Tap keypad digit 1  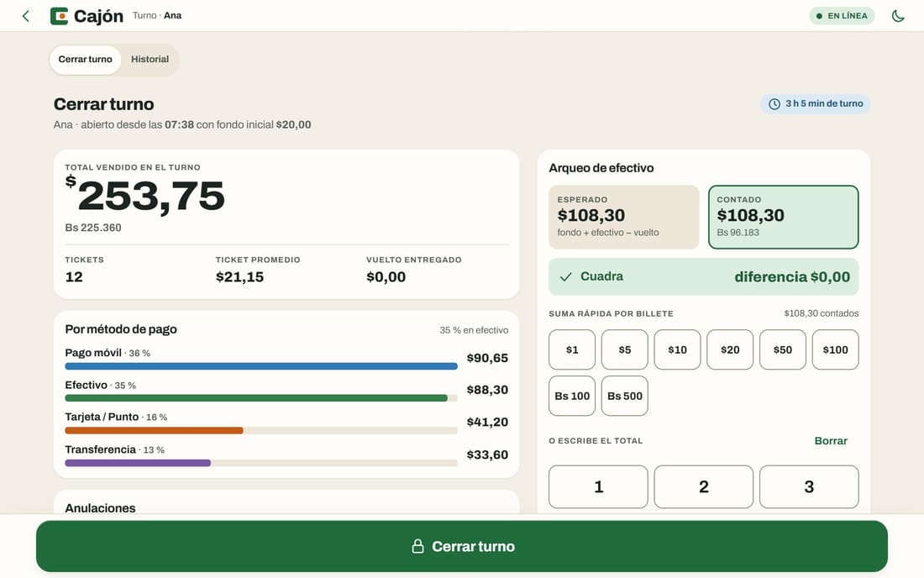coord(598,486)
